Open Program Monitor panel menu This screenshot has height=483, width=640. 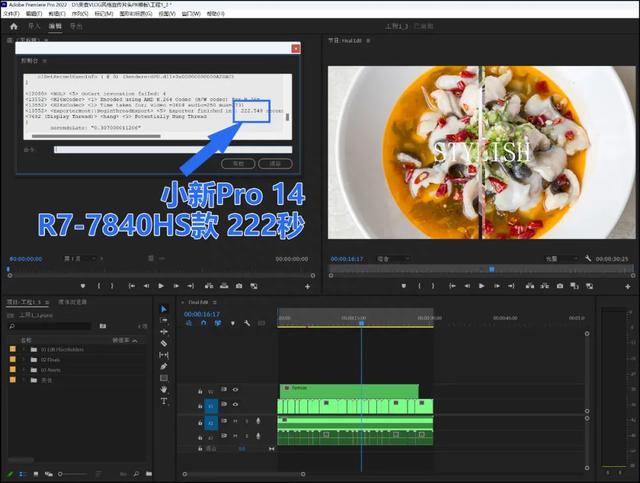tap(368, 41)
